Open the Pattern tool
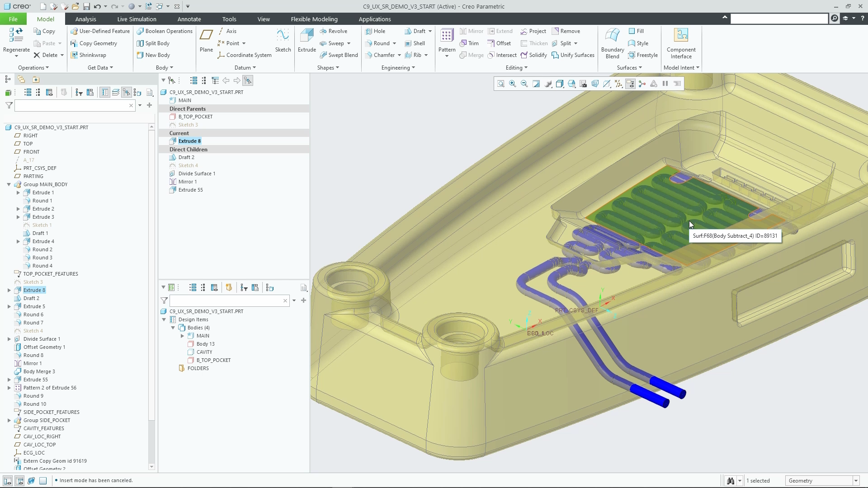This screenshot has height=488, width=868. 447,36
